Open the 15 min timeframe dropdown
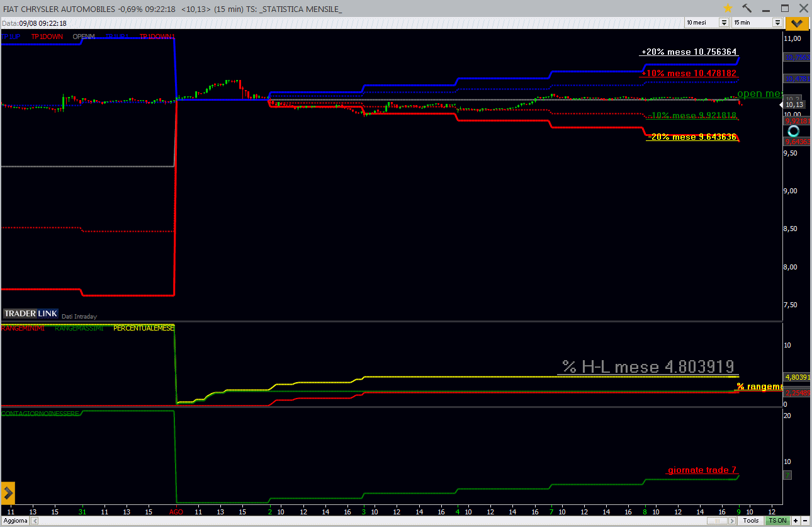This screenshot has height=527, width=812. point(777,22)
